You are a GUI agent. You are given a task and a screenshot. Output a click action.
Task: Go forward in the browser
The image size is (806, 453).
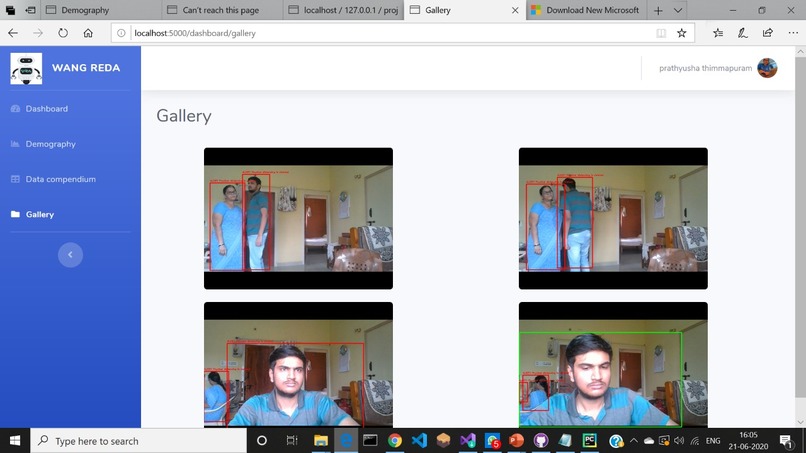38,33
